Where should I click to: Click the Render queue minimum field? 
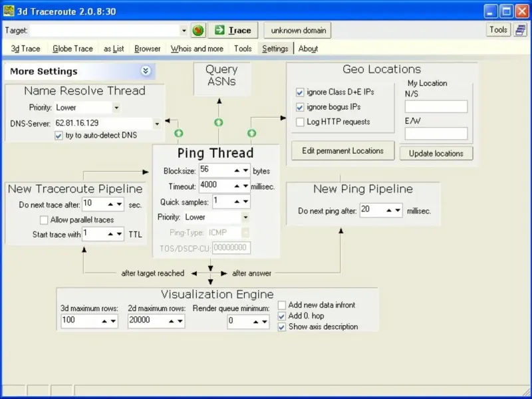pyautogui.click(x=239, y=322)
